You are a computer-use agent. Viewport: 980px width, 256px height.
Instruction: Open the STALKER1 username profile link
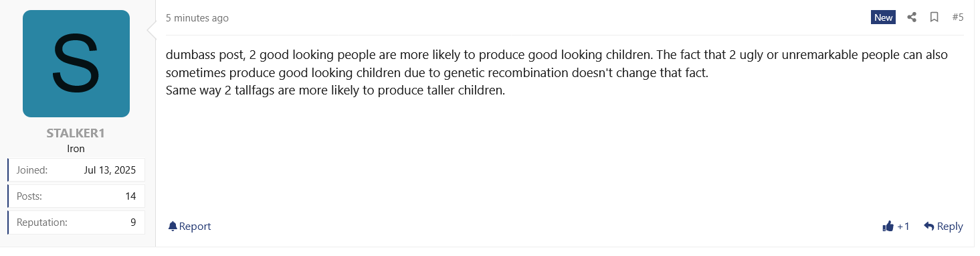[x=76, y=133]
